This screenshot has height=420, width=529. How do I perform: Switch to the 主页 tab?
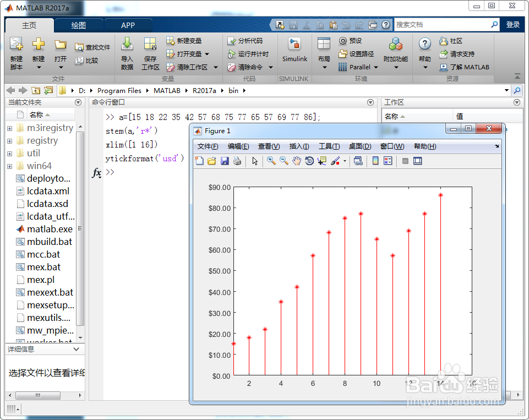click(29, 25)
